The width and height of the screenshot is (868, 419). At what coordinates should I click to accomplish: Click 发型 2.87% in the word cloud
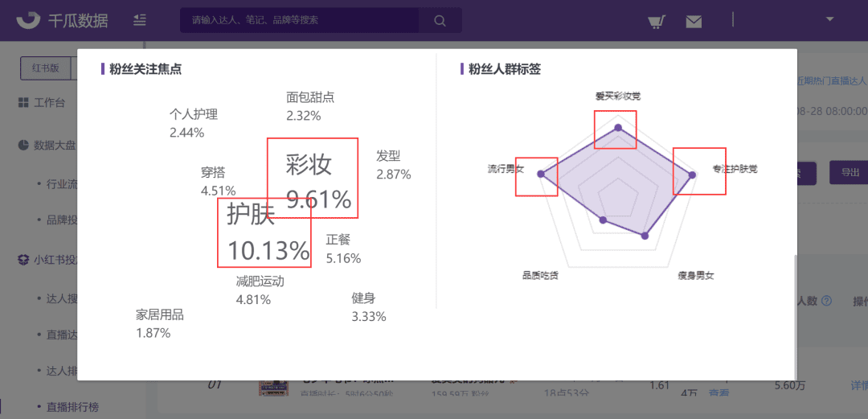point(394,165)
